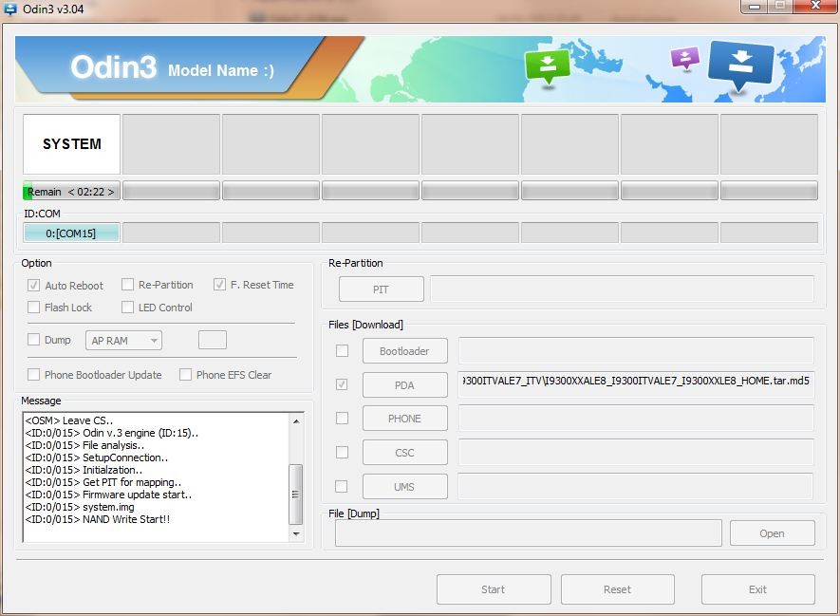
Task: Click the PIT file path field
Action: [x=622, y=289]
